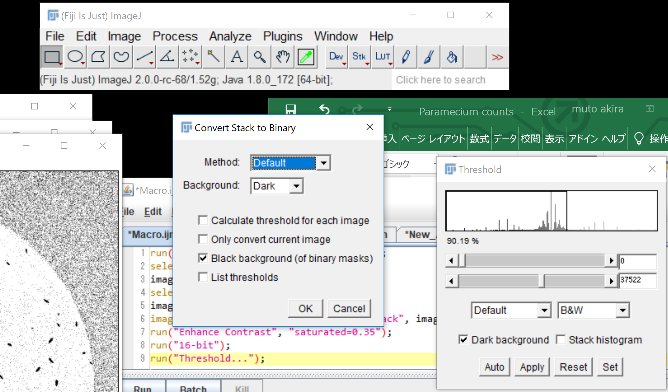Click the Set threshold button
The width and height of the screenshot is (668, 392).
coord(610,367)
